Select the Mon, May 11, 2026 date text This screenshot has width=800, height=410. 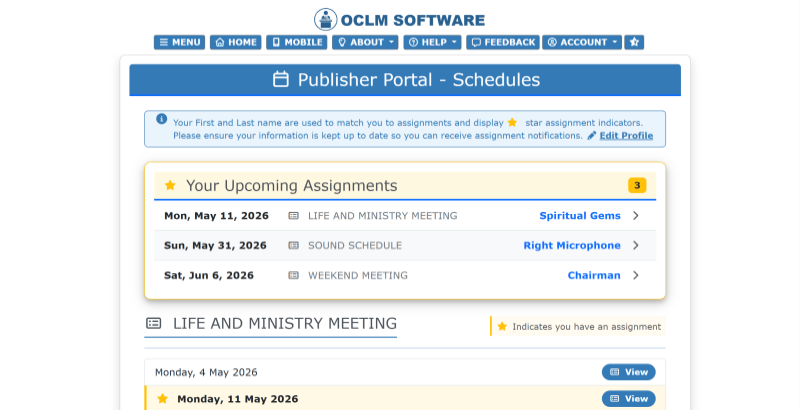tap(216, 216)
